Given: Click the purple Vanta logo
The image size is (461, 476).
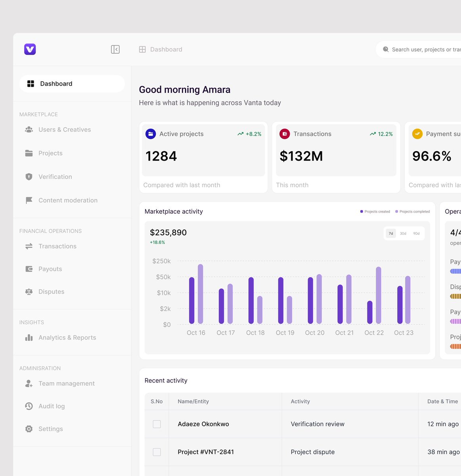Looking at the screenshot, I should tap(30, 49).
